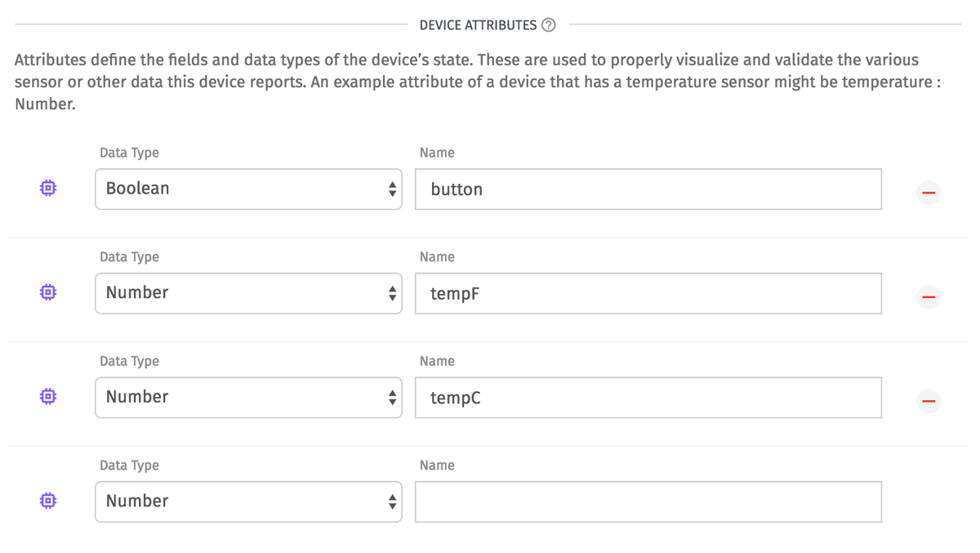Image resolution: width=980 pixels, height=553 pixels.
Task: Delete the tempC attribute using the minus icon
Action: point(929,401)
